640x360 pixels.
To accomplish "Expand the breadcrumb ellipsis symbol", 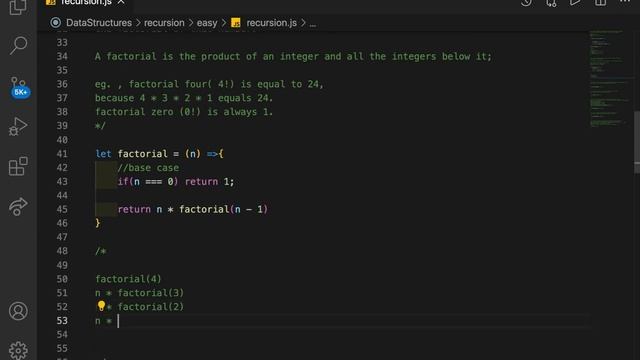I will coord(313,24).
